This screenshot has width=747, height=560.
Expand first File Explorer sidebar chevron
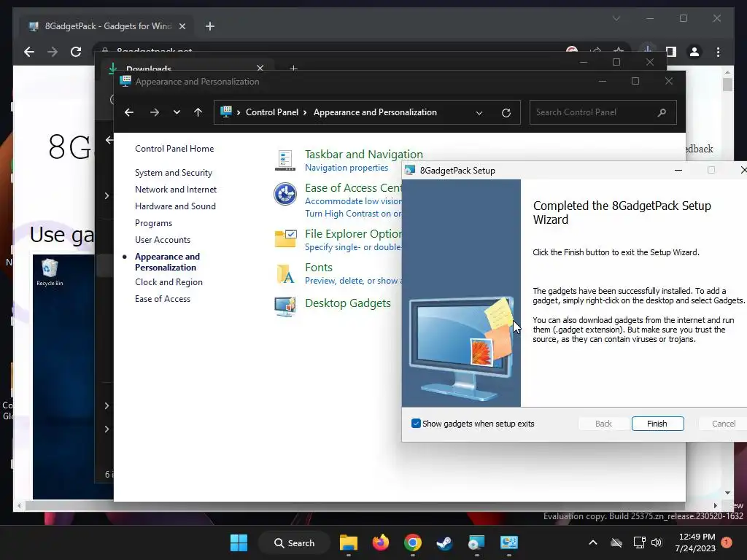pyautogui.click(x=107, y=195)
